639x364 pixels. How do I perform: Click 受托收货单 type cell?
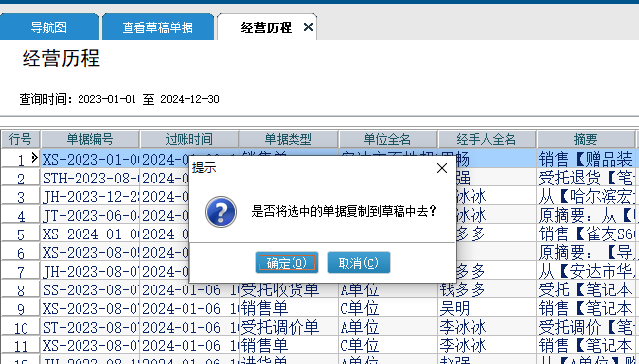click(x=289, y=289)
